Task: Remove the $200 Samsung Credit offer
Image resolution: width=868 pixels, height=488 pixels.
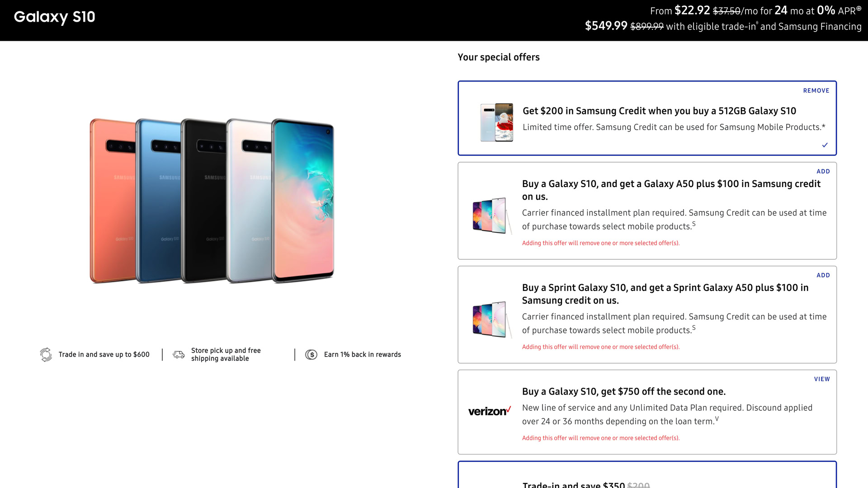Action: click(816, 91)
